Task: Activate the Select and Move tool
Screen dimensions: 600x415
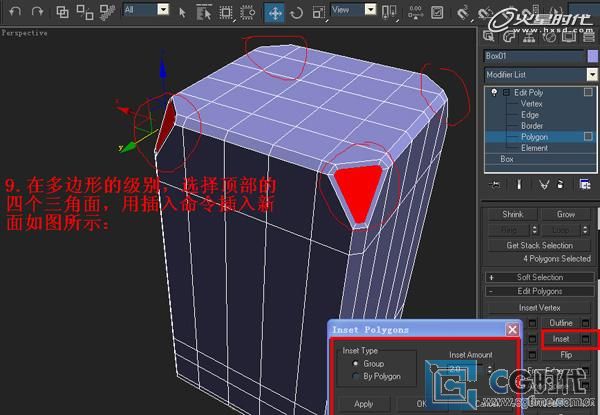Action: 275,13
